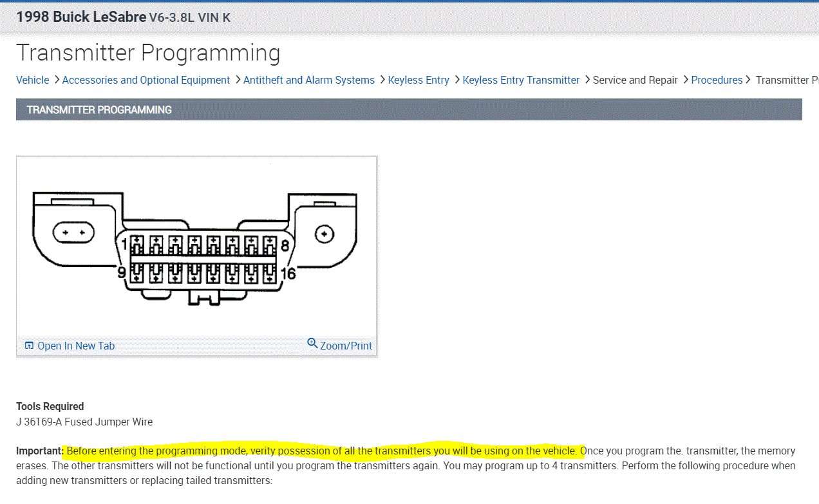The height and width of the screenshot is (504, 819).
Task: Click the Important label in the note
Action: click(x=39, y=451)
